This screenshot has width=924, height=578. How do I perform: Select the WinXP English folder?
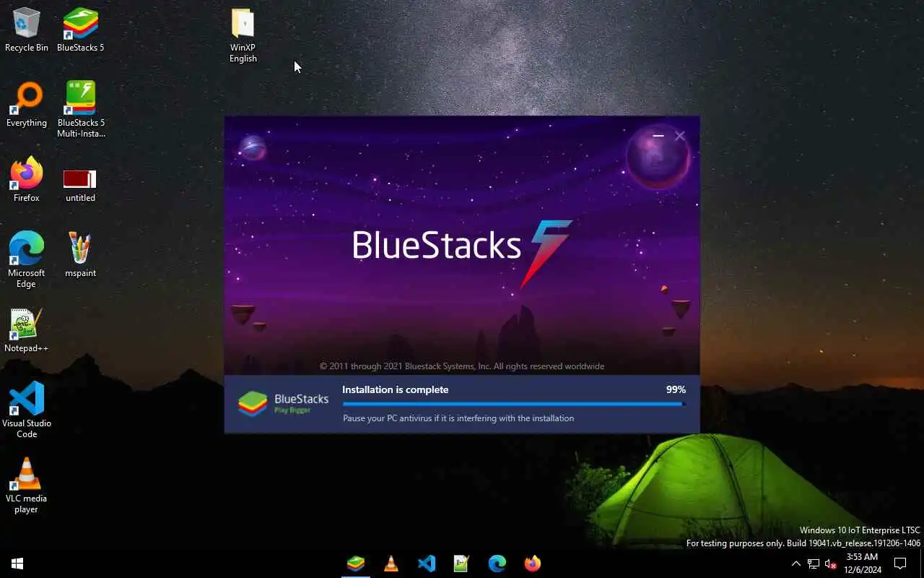point(243,35)
